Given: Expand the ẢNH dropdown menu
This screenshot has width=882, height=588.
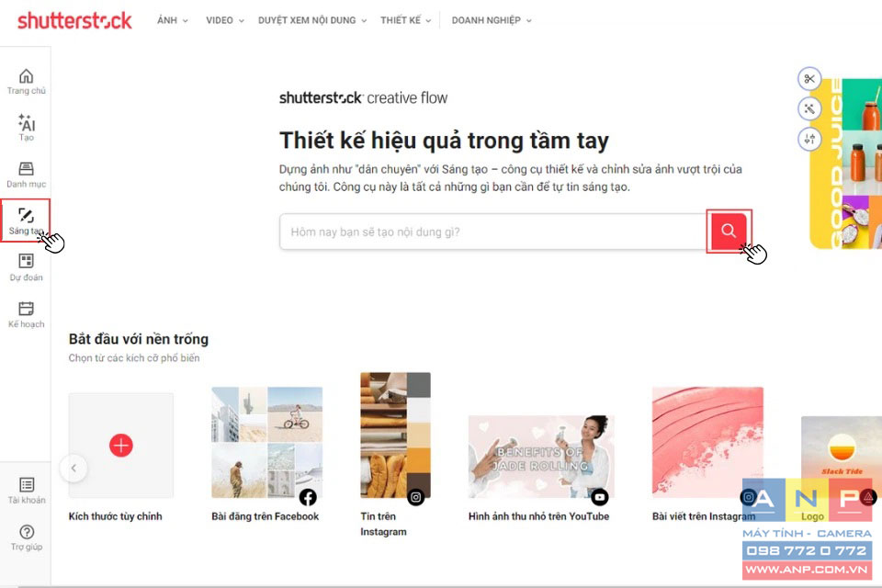Looking at the screenshot, I should pos(172,20).
